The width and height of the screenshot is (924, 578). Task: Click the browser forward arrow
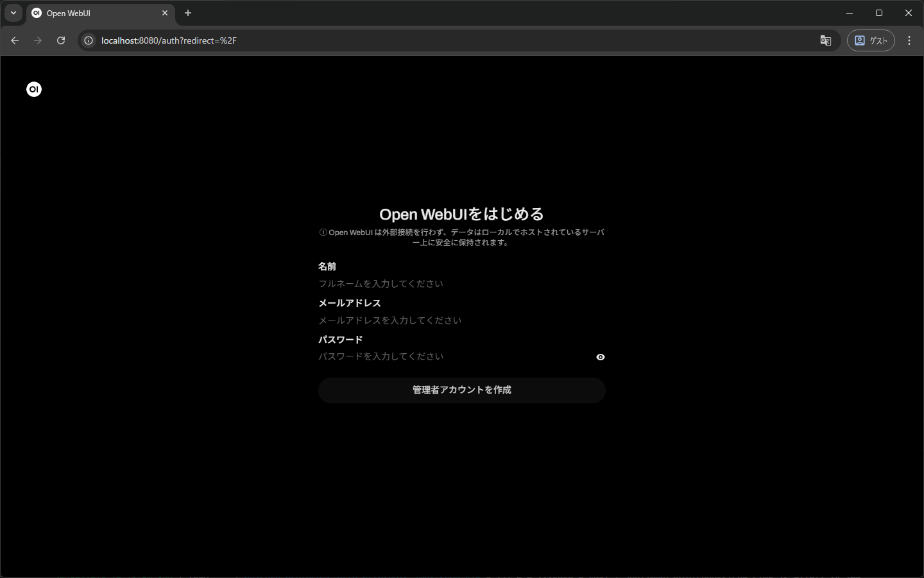point(38,40)
